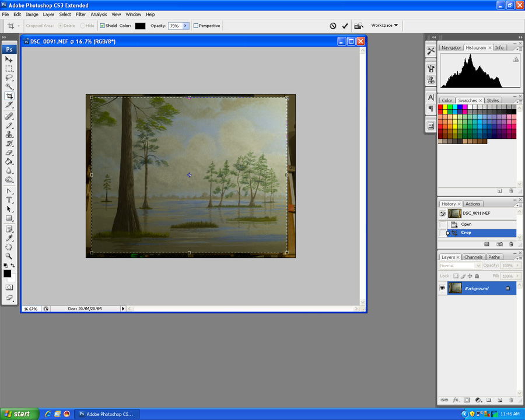Create new snapshot in History panel

click(499, 244)
